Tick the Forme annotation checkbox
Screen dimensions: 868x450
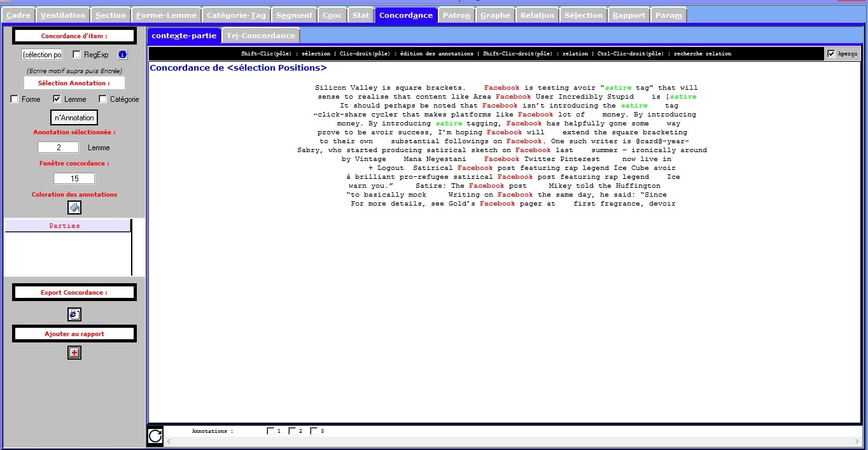(x=15, y=99)
